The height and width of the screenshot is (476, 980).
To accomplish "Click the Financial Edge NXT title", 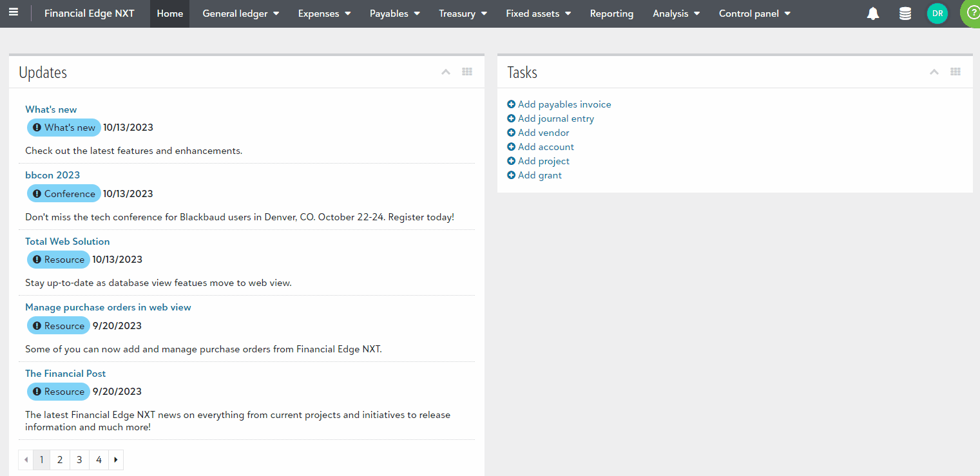I will pyautogui.click(x=90, y=14).
